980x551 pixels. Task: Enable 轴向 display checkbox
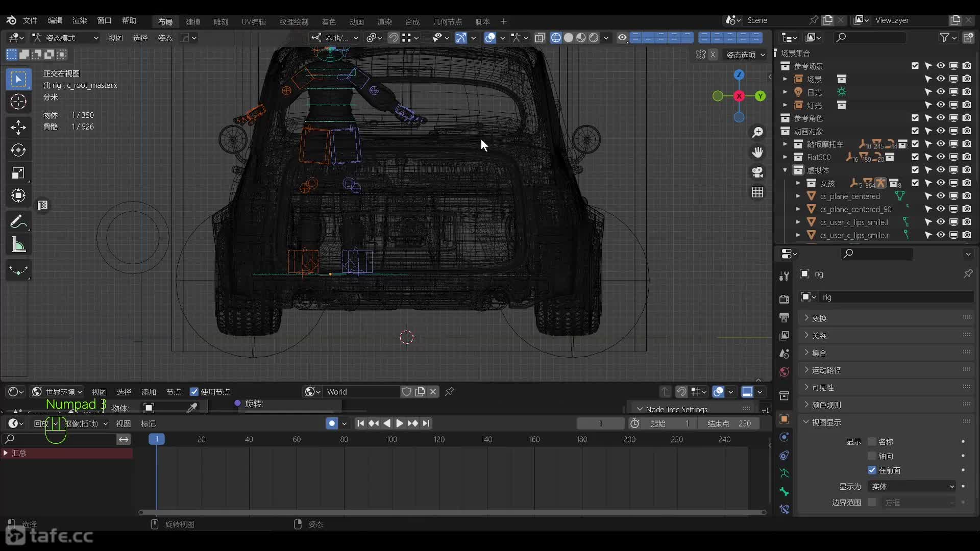(x=872, y=456)
